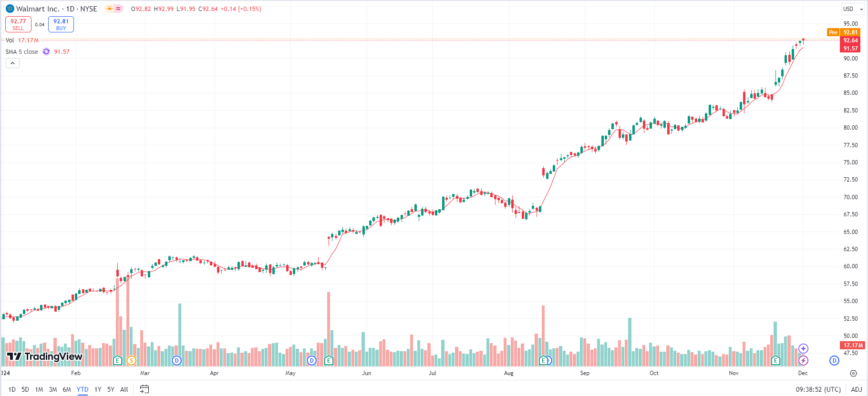Viewport: 868px width, 396px height.
Task: Open the upcoming December dividend marker D
Action: (x=834, y=360)
